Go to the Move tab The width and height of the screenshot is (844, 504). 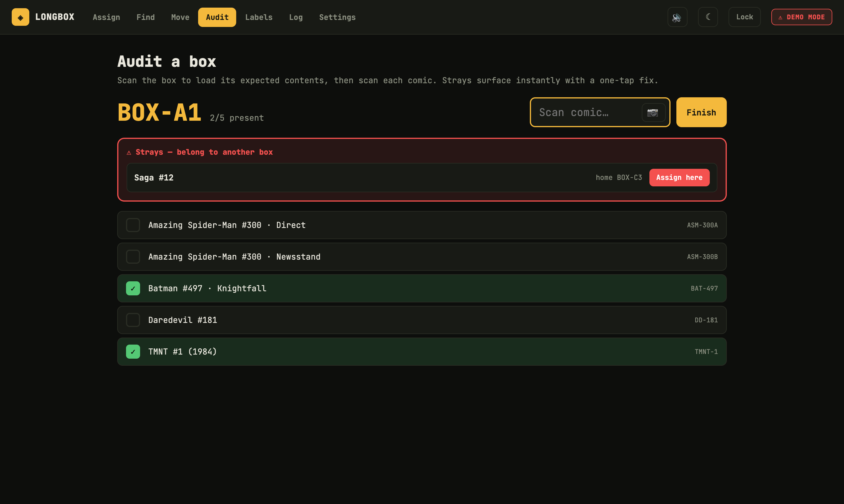pyautogui.click(x=180, y=17)
